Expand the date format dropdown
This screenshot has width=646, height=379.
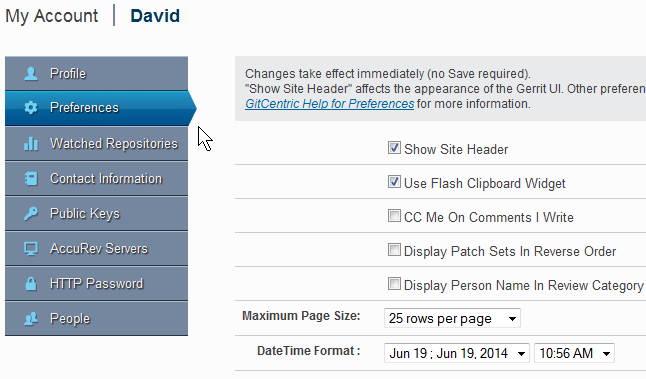point(457,353)
